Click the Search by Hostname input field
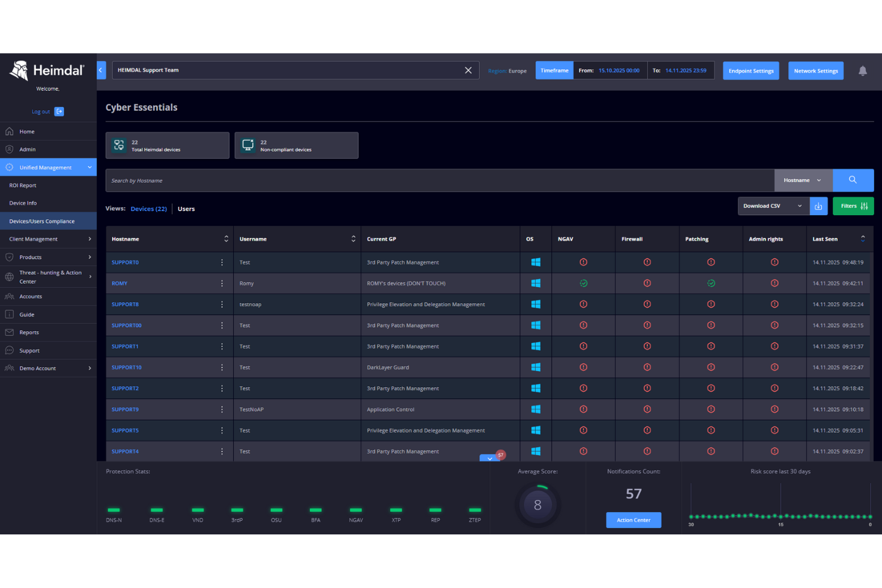Image resolution: width=882 pixels, height=588 pixels. [358, 180]
